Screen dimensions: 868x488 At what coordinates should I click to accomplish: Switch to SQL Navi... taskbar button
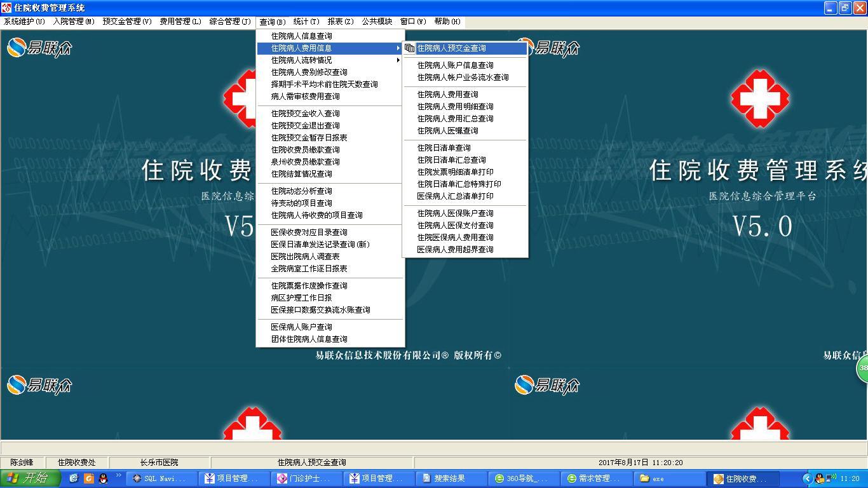pyautogui.click(x=161, y=478)
